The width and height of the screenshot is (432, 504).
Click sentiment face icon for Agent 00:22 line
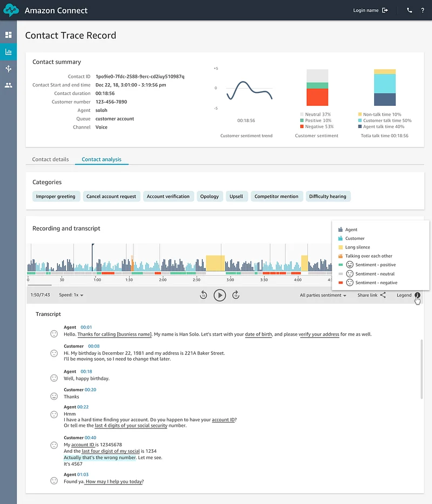(x=54, y=414)
